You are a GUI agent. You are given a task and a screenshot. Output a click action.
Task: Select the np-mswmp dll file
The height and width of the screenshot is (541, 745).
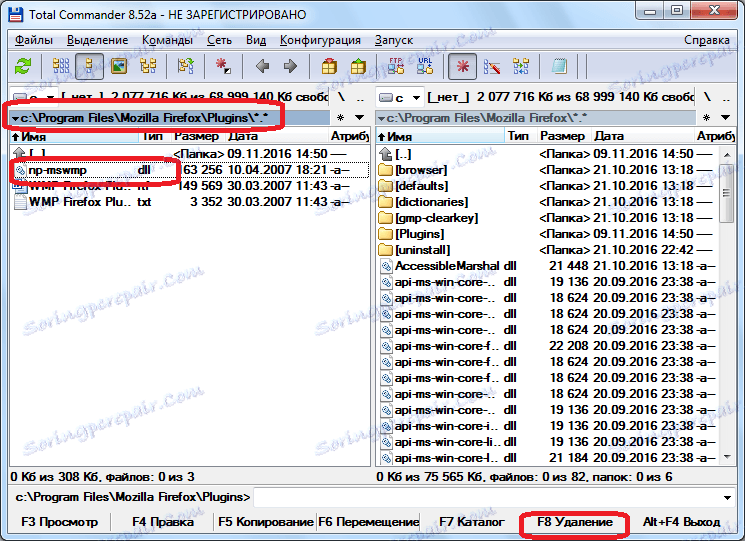(x=190, y=170)
